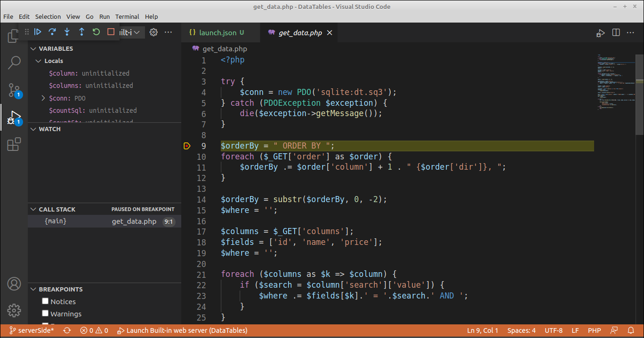Open launch.json via the gear icon
This screenshot has height=338, width=644.
[153, 32]
